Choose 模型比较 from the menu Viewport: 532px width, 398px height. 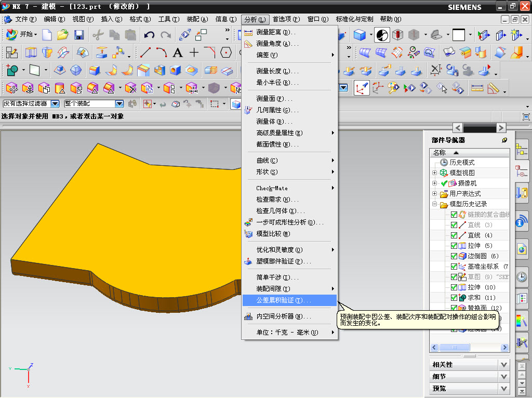tap(289, 234)
